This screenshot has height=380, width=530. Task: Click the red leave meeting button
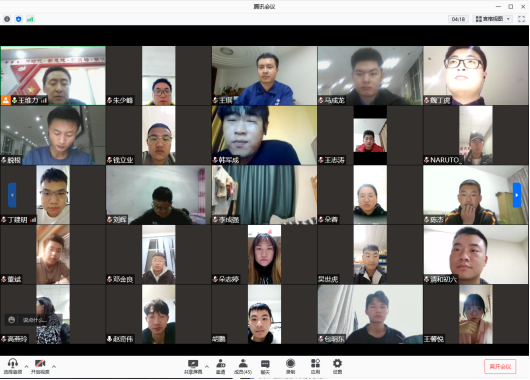(x=500, y=366)
